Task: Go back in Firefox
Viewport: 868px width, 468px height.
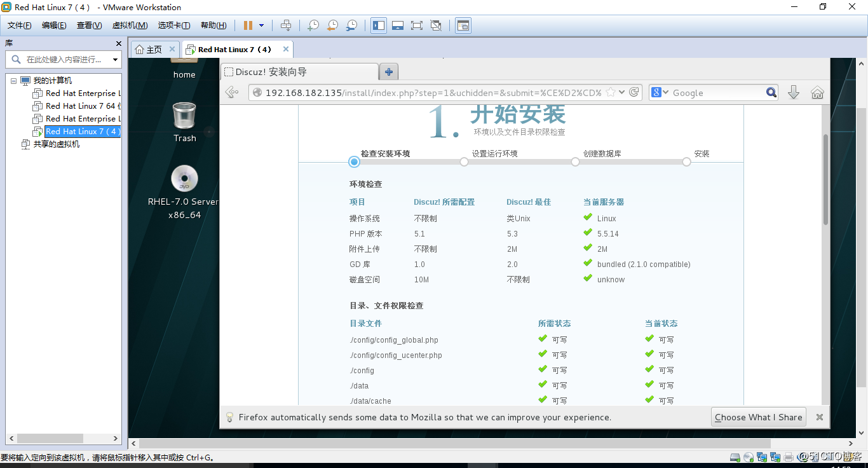Action: click(x=233, y=93)
